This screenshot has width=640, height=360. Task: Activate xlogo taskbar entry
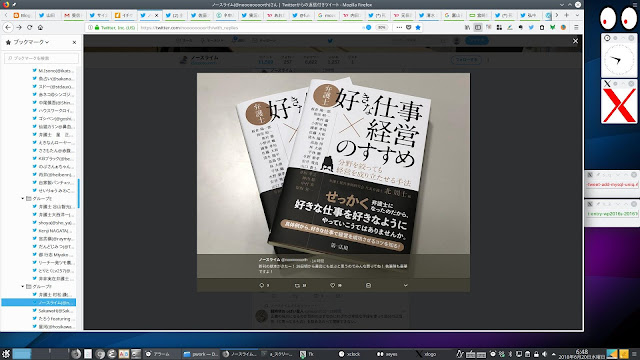pyautogui.click(x=426, y=354)
